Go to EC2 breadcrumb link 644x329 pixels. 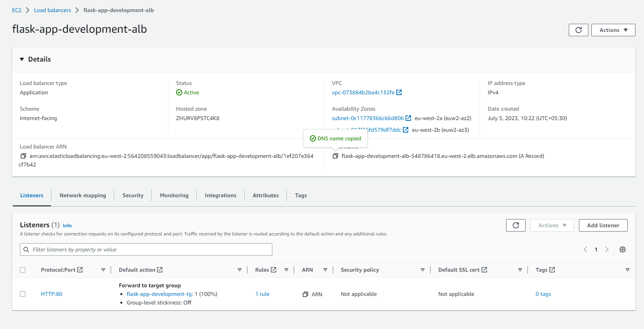[17, 10]
